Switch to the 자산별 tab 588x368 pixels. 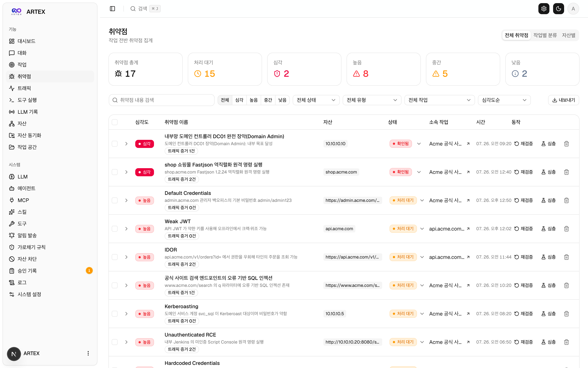569,35
